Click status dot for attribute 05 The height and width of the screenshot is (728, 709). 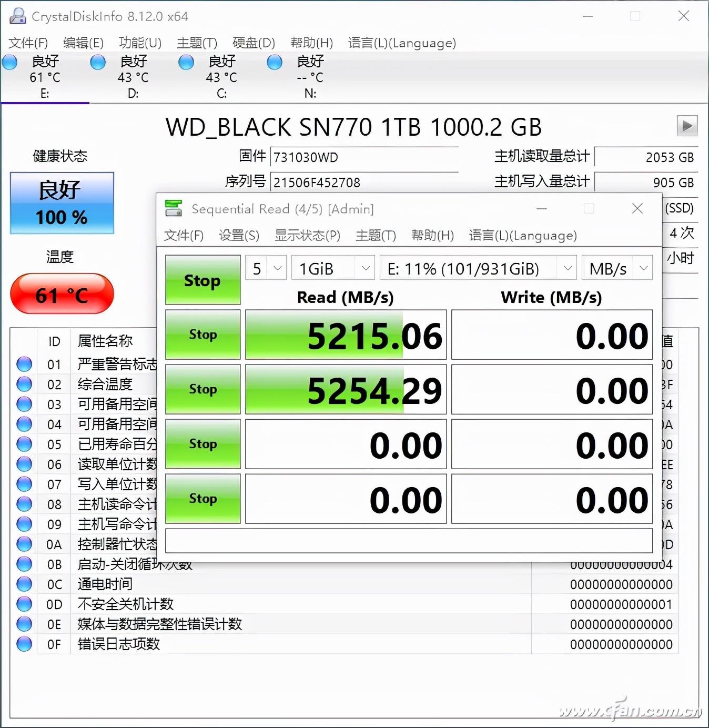(x=24, y=444)
